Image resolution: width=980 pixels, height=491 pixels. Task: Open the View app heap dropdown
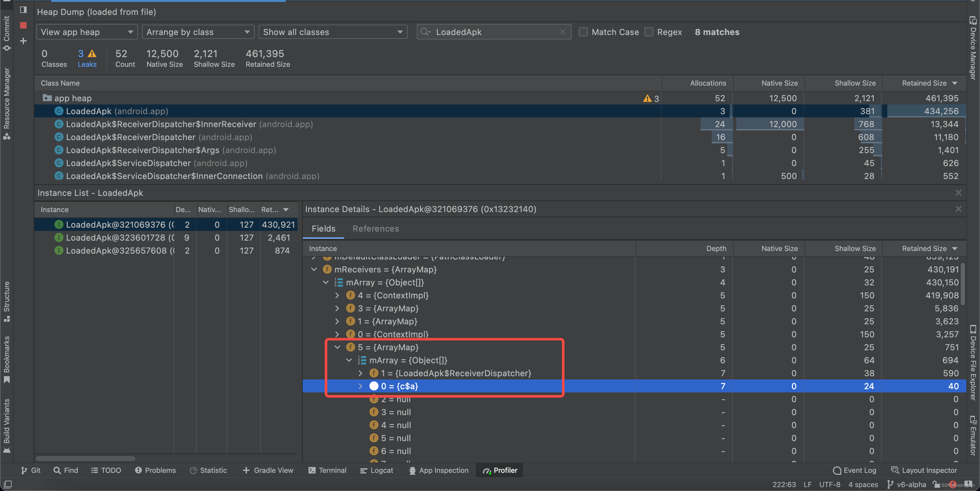tap(87, 32)
